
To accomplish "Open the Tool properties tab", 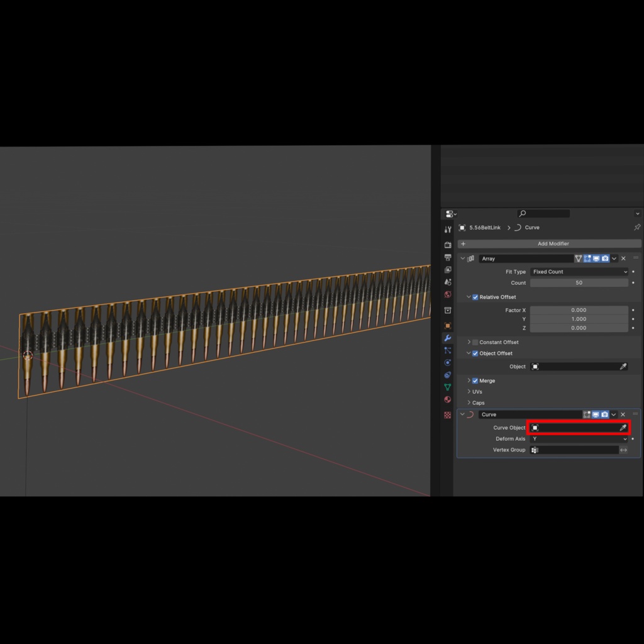I will [448, 229].
